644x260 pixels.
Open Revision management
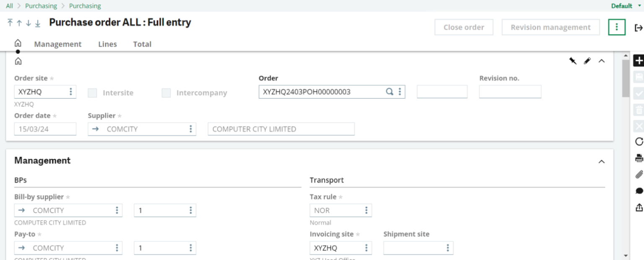click(551, 27)
